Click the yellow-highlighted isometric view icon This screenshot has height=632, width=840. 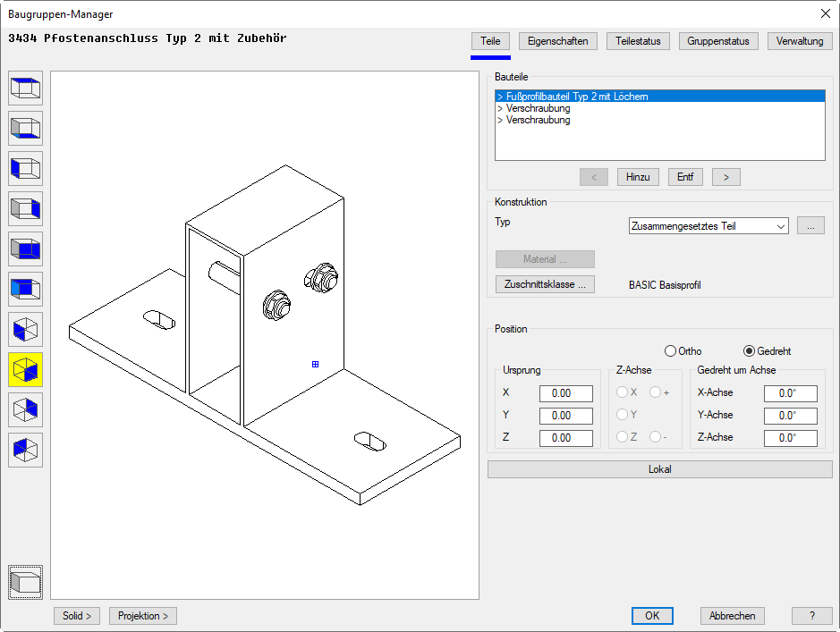[25, 370]
